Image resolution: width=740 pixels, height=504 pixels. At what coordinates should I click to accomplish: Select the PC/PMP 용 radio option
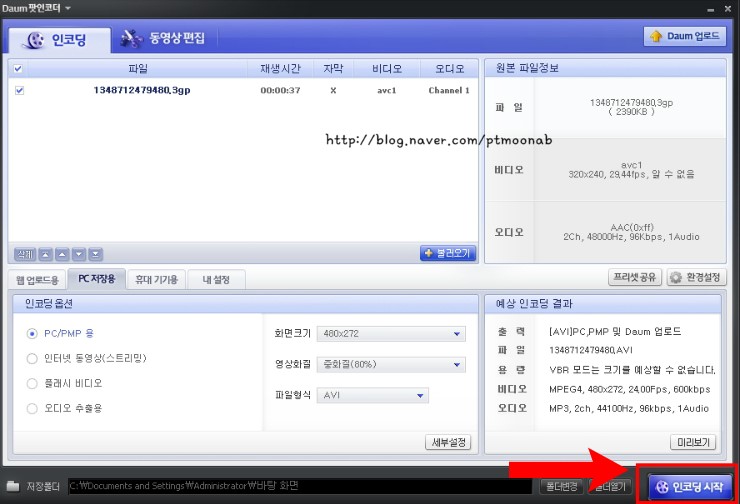coord(32,334)
